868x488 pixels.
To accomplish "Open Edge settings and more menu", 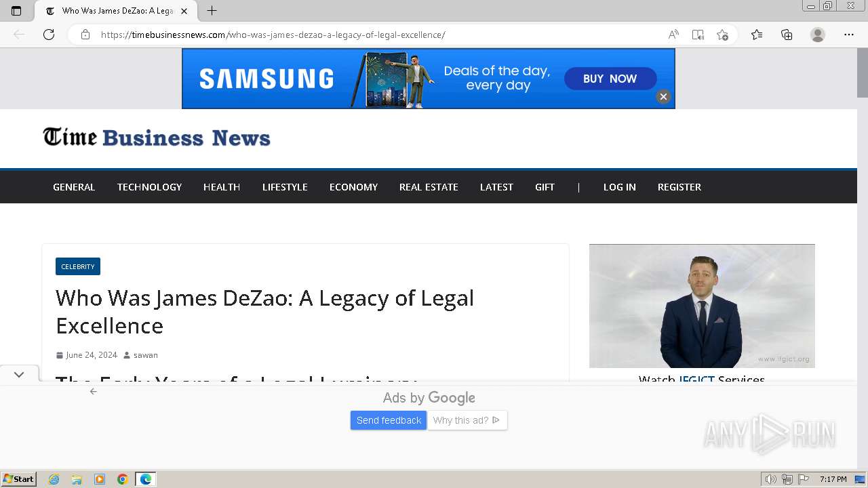I will (849, 35).
